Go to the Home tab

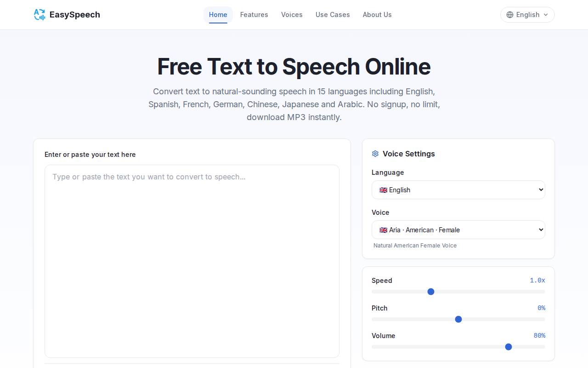[x=218, y=15]
